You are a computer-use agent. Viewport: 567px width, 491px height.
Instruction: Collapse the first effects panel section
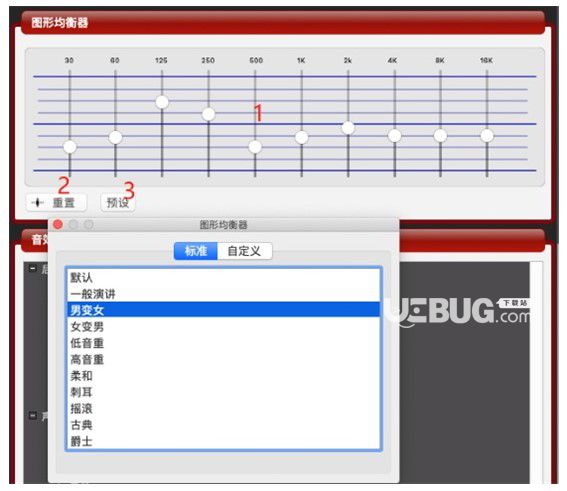(33, 268)
